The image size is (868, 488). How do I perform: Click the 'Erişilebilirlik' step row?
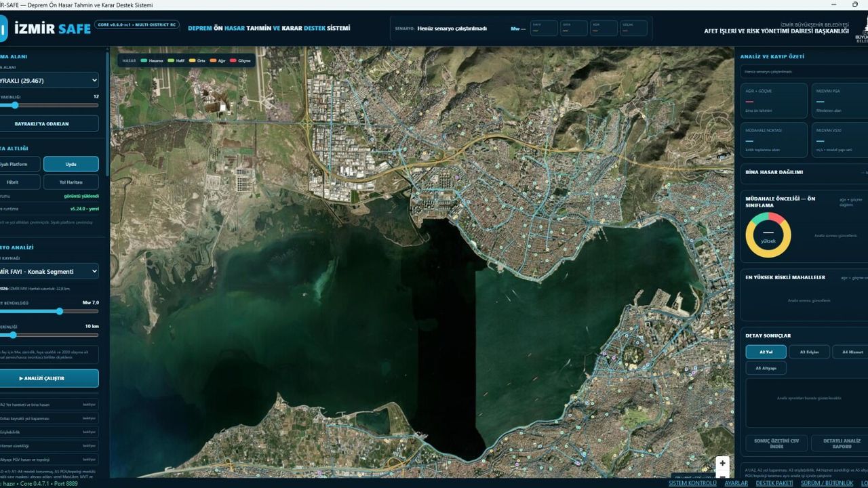pyautogui.click(x=49, y=432)
